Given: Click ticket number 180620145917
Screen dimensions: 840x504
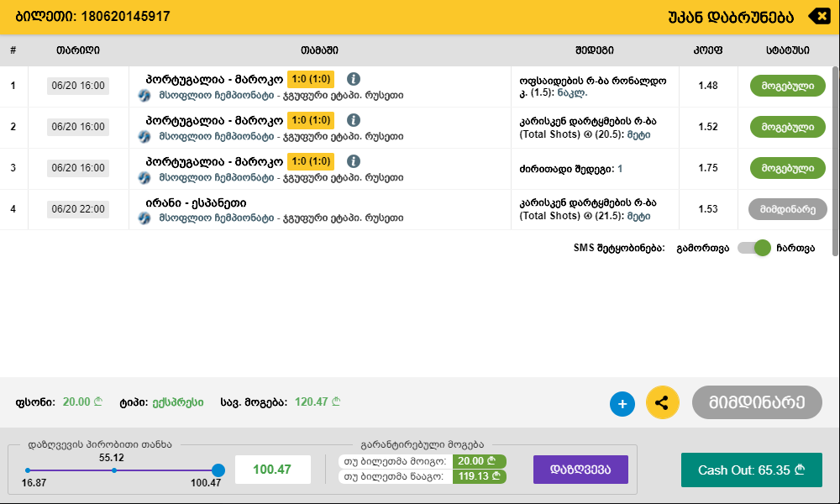Looking at the screenshot, I should (x=125, y=17).
